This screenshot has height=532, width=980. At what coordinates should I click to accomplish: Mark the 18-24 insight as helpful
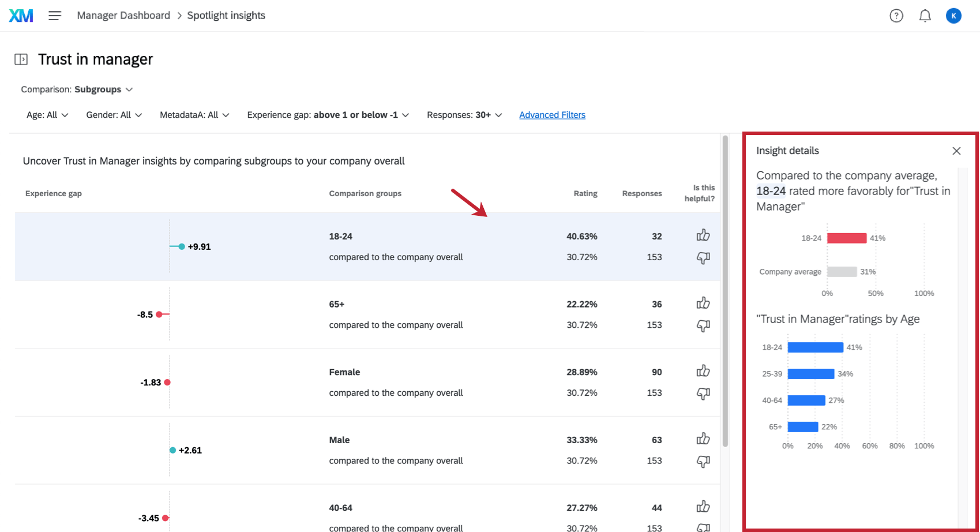(703, 235)
